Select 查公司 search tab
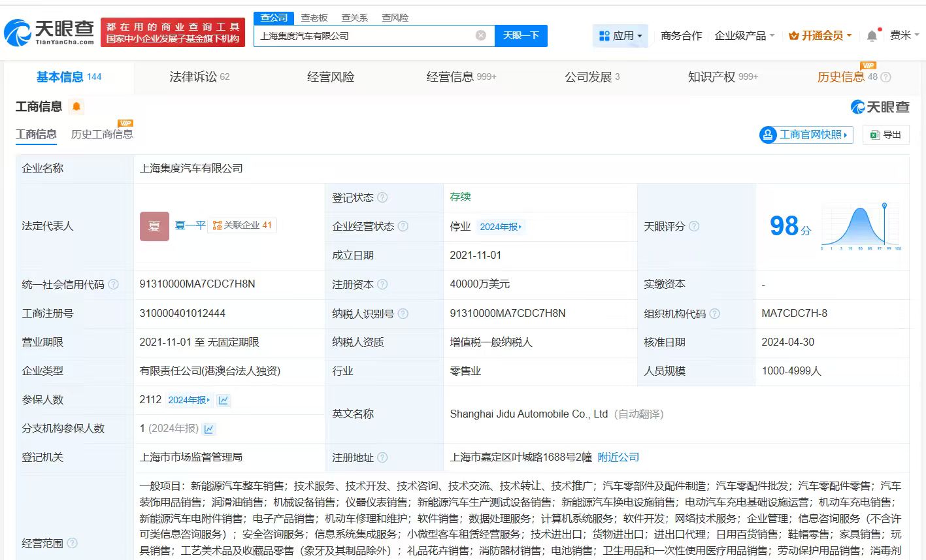 [274, 18]
